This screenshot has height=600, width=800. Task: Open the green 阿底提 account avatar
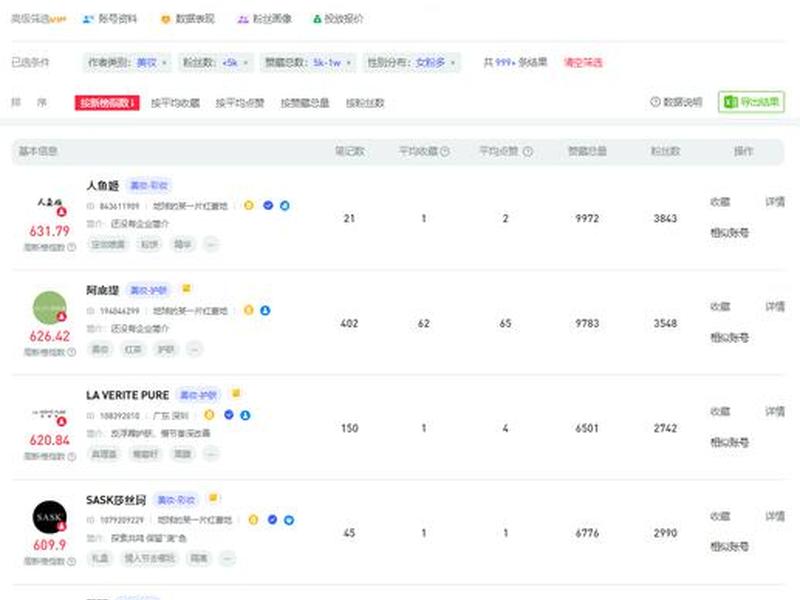coord(49,308)
